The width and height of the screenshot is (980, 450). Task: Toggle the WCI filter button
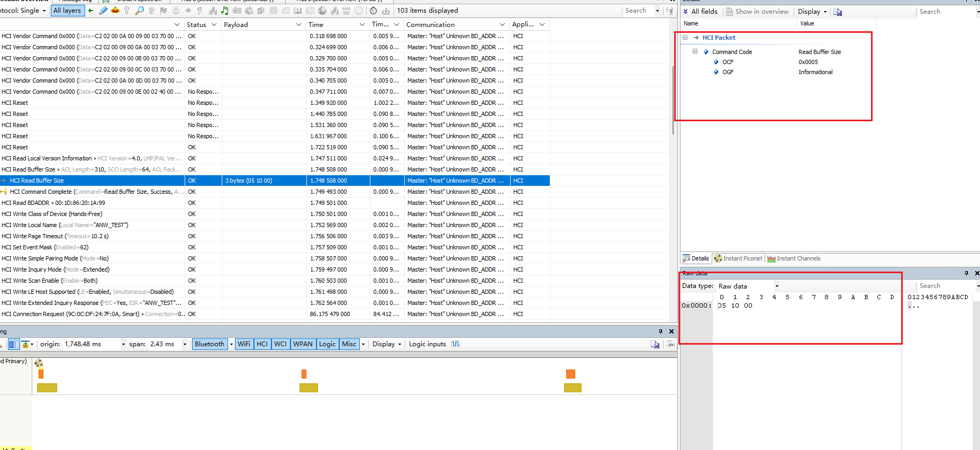tap(280, 344)
